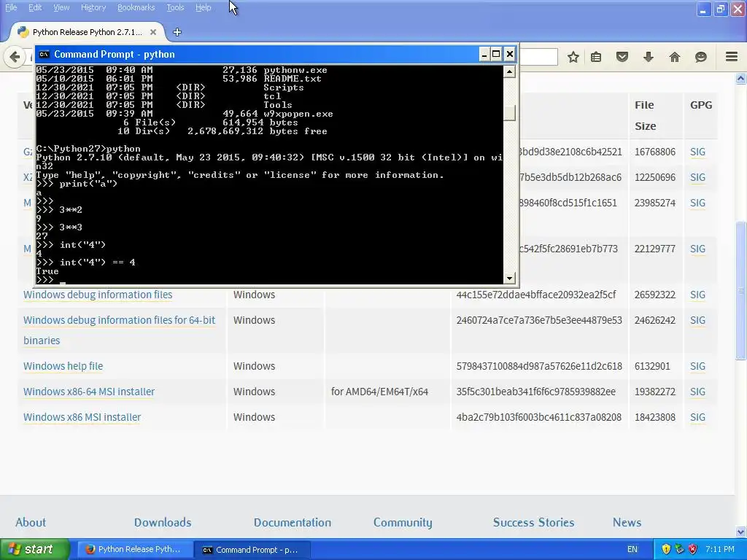
Task: Open the chat speech bubble icon
Action: pos(701,57)
